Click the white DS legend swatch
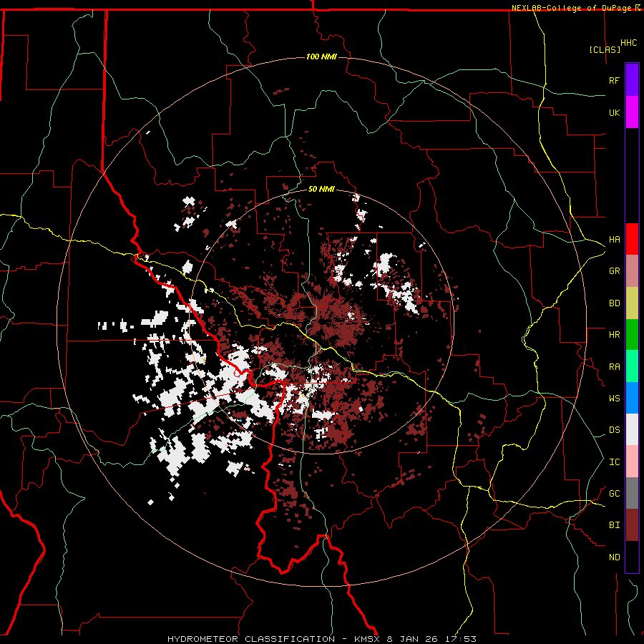644x644 pixels. [632, 429]
